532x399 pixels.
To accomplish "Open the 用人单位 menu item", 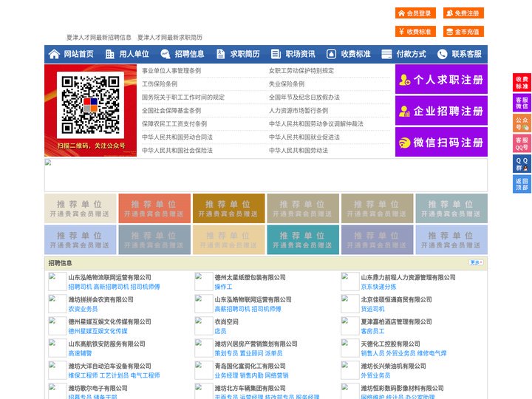I will coord(134,54).
